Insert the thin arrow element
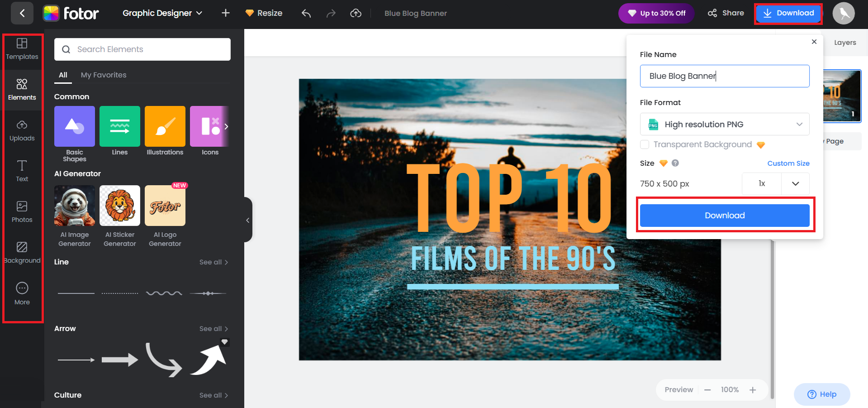 [x=76, y=360]
